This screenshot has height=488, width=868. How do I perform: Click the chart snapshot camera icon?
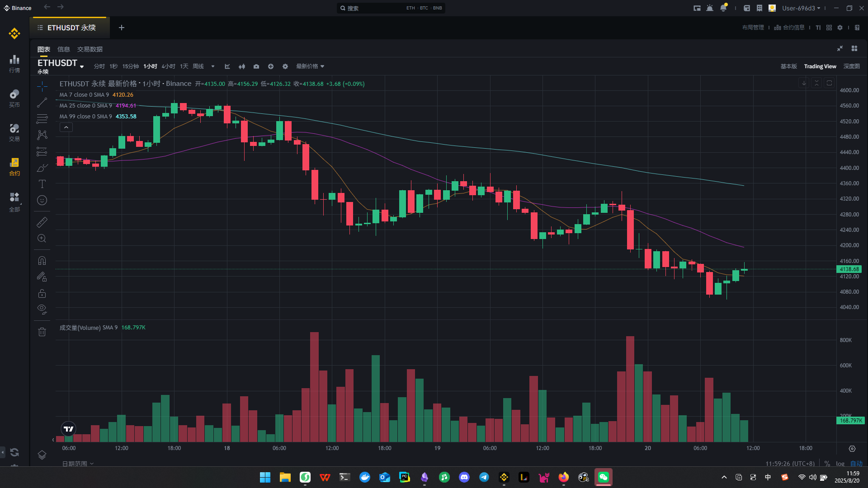coord(256,66)
